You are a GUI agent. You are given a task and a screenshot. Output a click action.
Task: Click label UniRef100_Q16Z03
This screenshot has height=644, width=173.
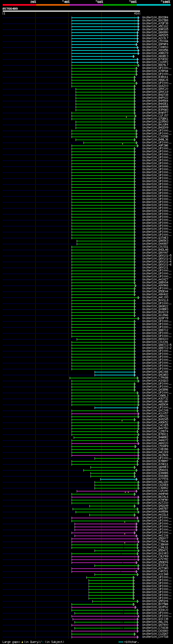coord(155,86)
